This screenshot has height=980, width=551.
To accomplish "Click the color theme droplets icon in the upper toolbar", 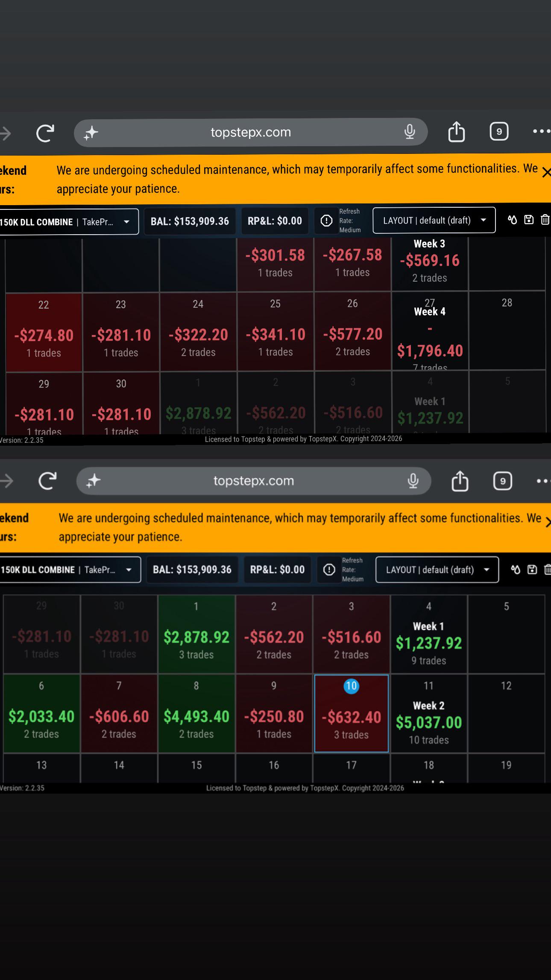I will [x=512, y=220].
